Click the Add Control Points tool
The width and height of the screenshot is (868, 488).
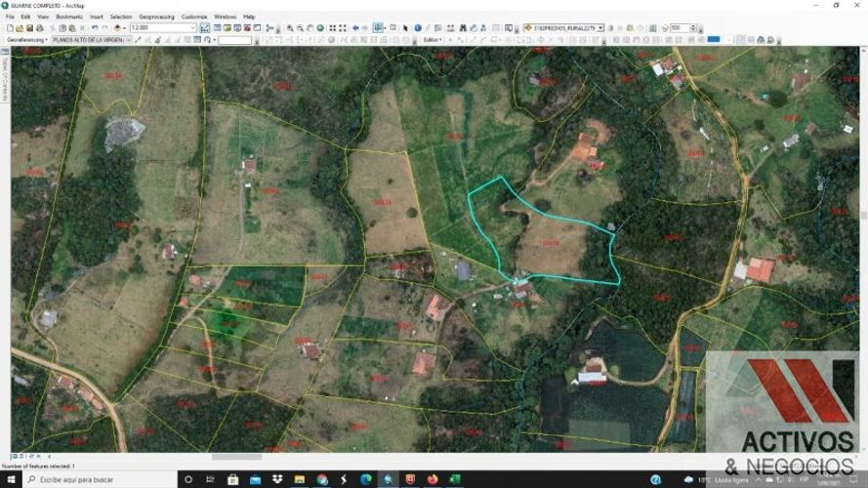[x=139, y=40]
